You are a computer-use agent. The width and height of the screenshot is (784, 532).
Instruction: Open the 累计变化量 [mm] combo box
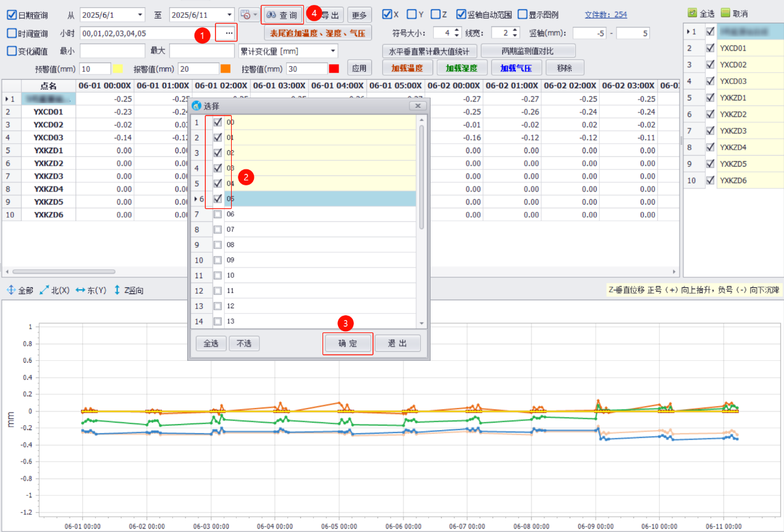(334, 51)
